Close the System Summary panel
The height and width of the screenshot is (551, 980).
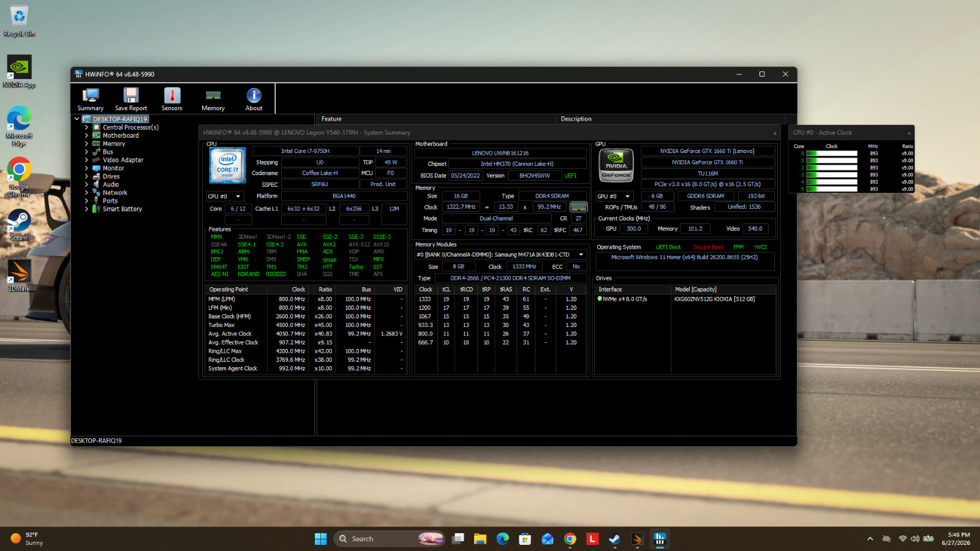(x=775, y=133)
